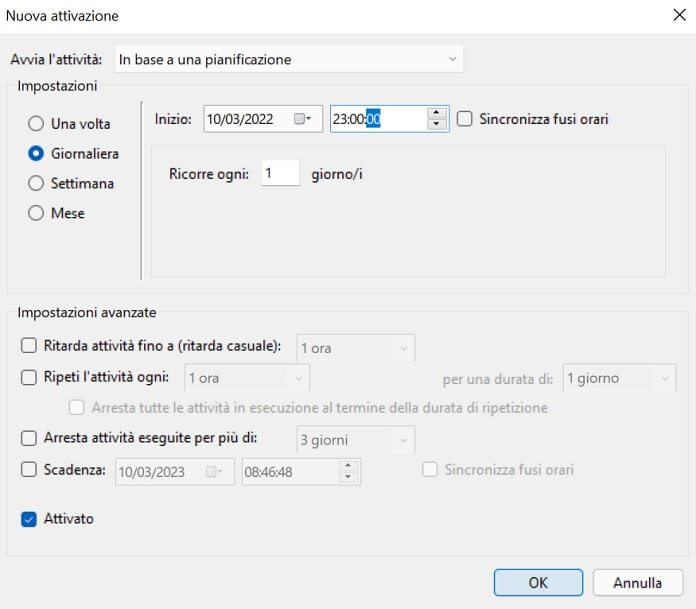The width and height of the screenshot is (696, 609).
Task: Click the OK button
Action: coord(538,582)
